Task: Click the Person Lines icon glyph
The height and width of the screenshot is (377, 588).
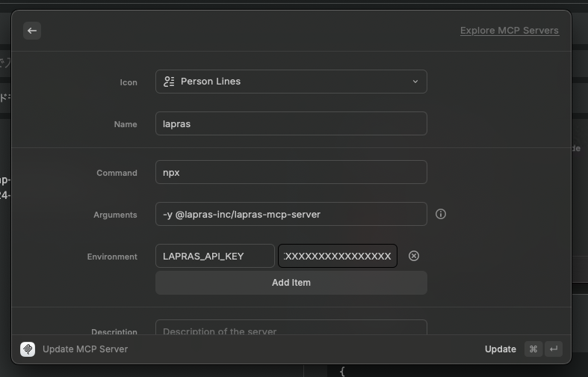Action: coord(169,82)
